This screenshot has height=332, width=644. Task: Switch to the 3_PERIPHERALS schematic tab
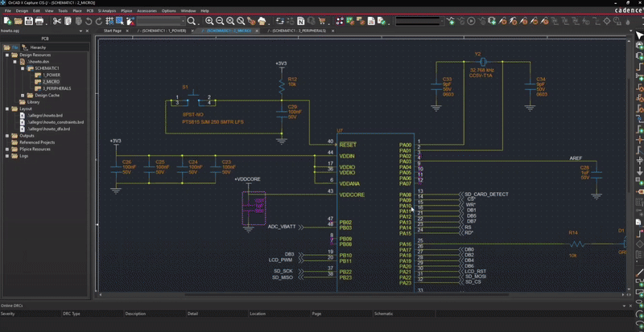click(x=296, y=31)
